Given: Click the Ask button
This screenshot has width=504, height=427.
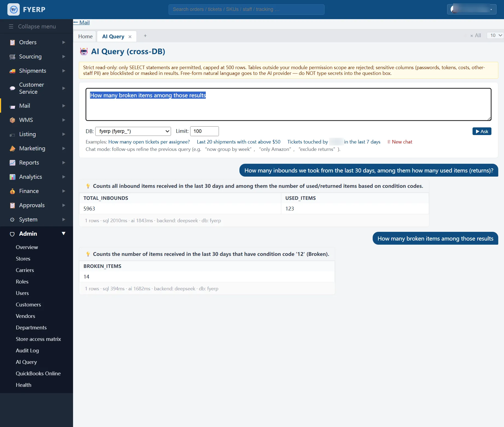Looking at the screenshot, I should point(482,131).
